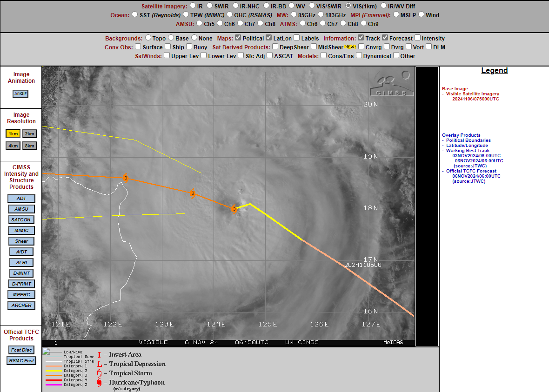Select ATMS Ch6 channel
This screenshot has width=549, height=392.
click(302, 23)
